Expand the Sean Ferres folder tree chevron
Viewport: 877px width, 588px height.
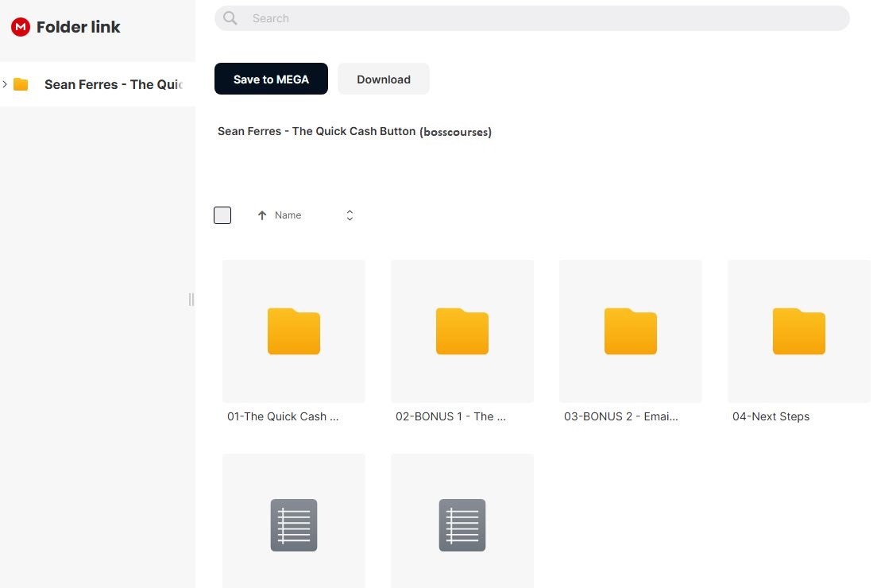coord(6,84)
